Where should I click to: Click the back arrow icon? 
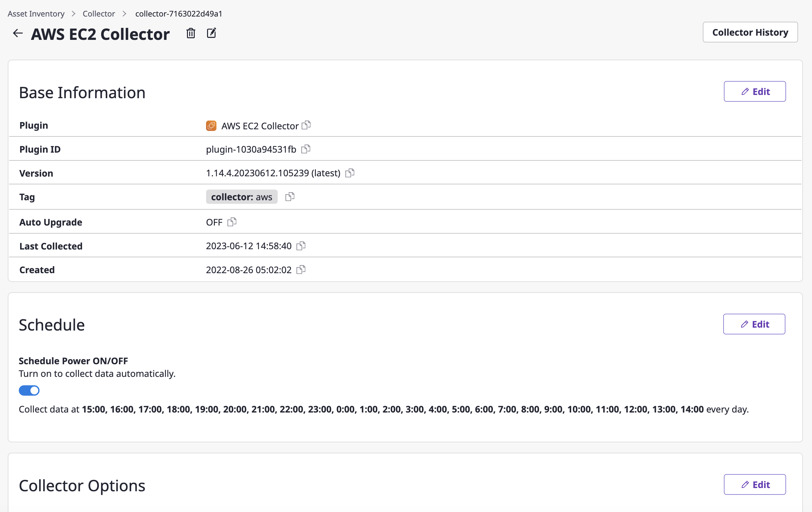pyautogui.click(x=17, y=33)
